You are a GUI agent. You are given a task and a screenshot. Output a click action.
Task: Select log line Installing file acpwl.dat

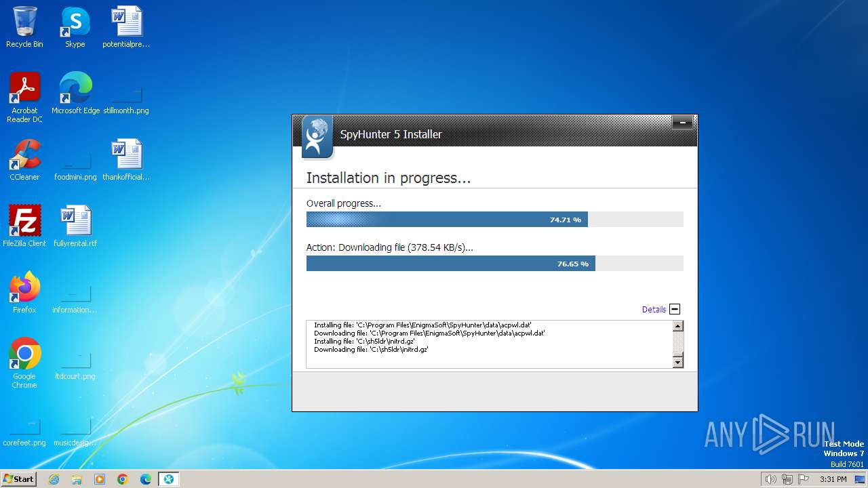(x=422, y=325)
